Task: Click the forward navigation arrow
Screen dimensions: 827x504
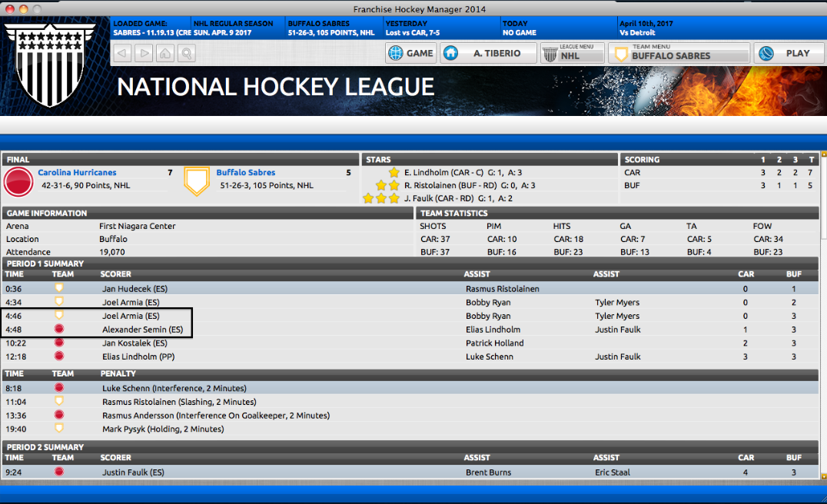Action: coord(144,53)
